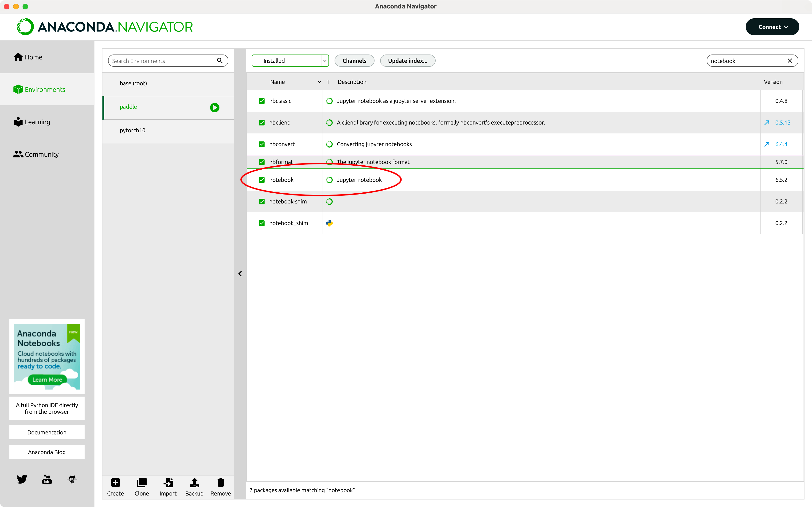This screenshot has width=812, height=507.
Task: Open the YouTube icon link
Action: click(x=47, y=479)
